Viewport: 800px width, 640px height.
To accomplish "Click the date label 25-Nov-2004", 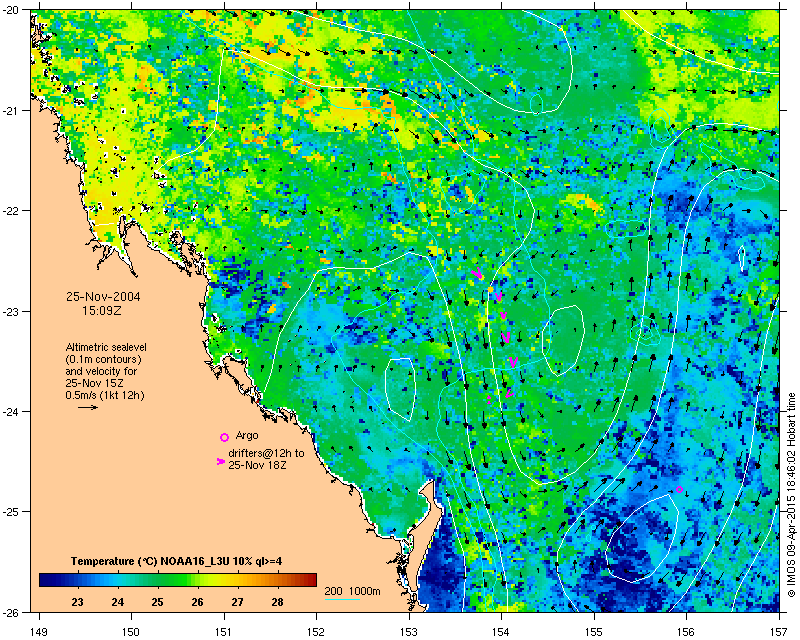I will click(x=103, y=297).
